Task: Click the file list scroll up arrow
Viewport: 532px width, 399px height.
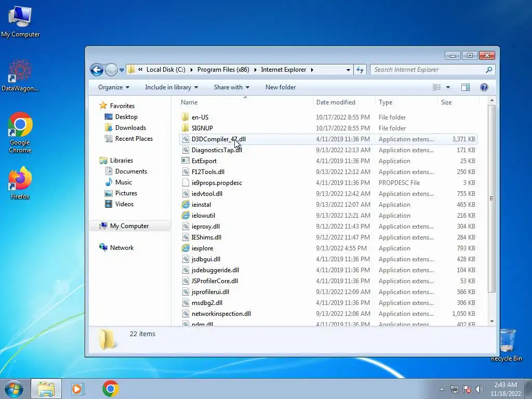Action: 492,101
